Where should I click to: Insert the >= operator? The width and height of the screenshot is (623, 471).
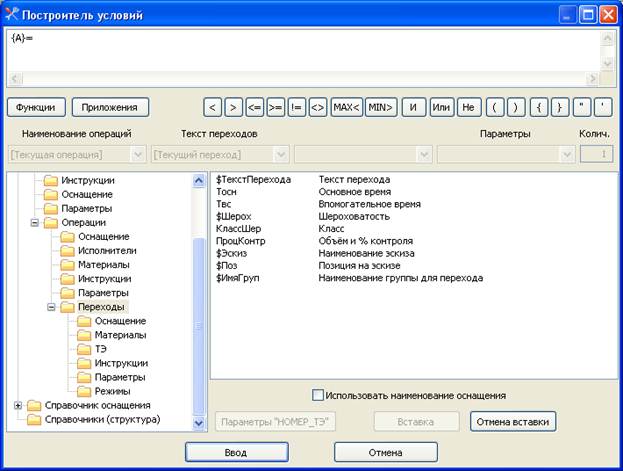pyautogui.click(x=276, y=107)
